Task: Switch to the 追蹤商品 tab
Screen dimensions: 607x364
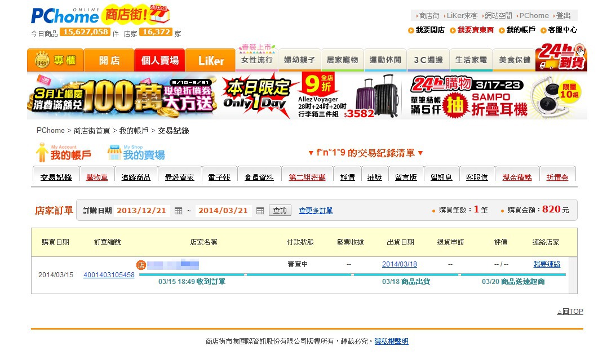Action: tap(136, 177)
